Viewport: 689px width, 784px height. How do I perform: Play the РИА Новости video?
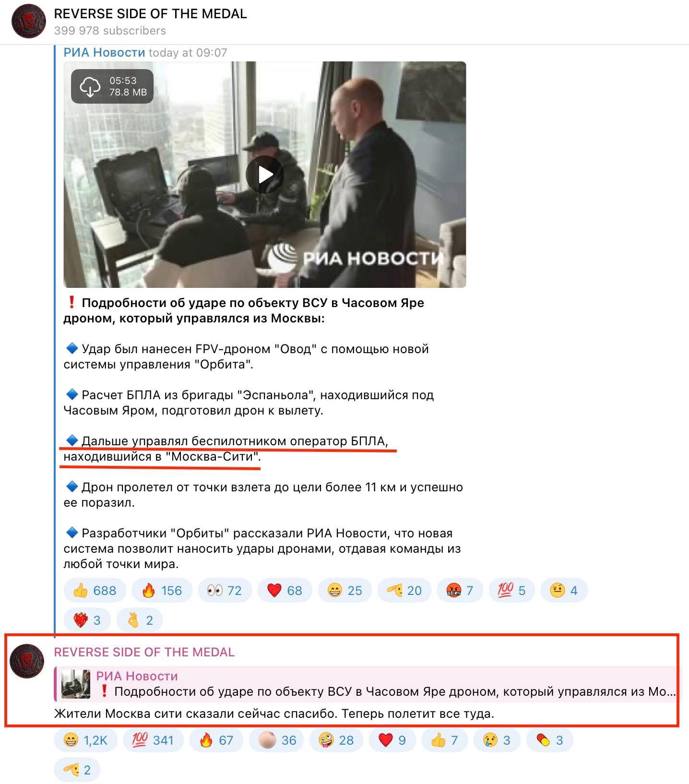(x=265, y=175)
